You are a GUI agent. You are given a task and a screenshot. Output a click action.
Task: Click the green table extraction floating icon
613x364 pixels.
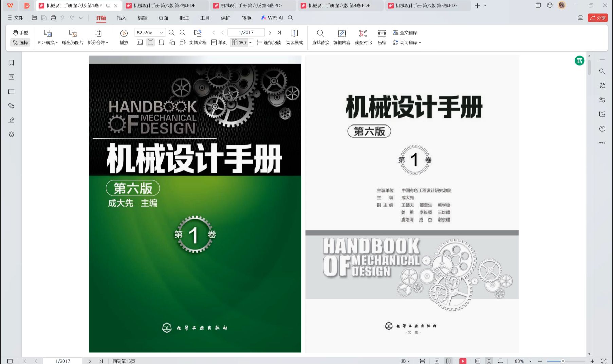coord(579,61)
